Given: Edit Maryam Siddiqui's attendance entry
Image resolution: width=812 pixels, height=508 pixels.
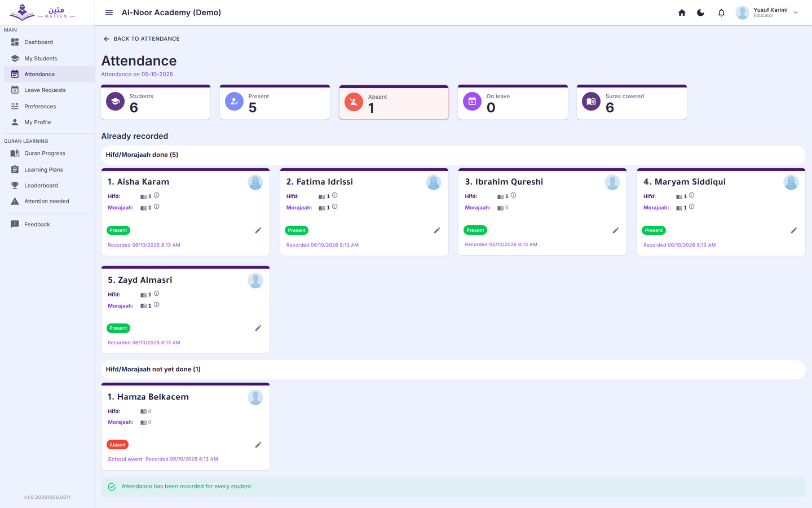Looking at the screenshot, I should pos(794,230).
